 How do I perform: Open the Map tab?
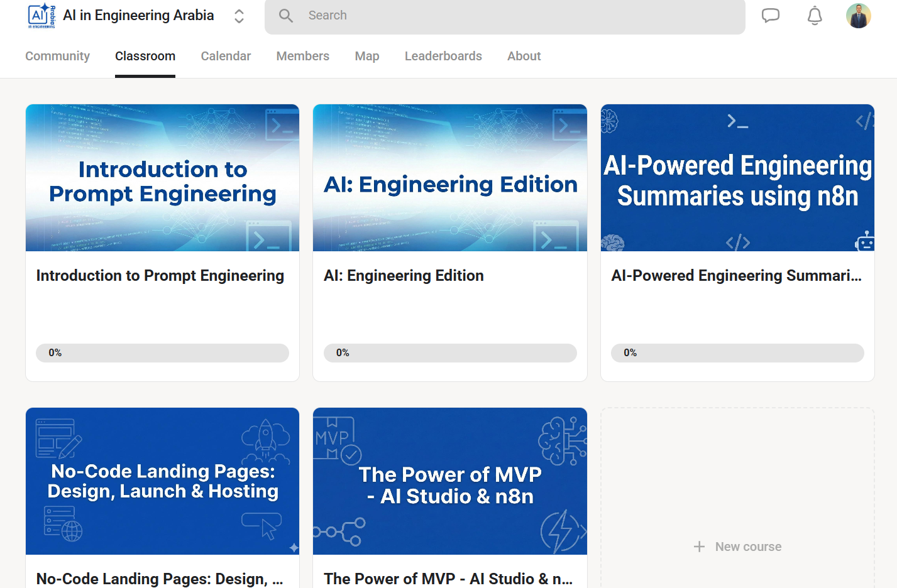pyautogui.click(x=366, y=56)
